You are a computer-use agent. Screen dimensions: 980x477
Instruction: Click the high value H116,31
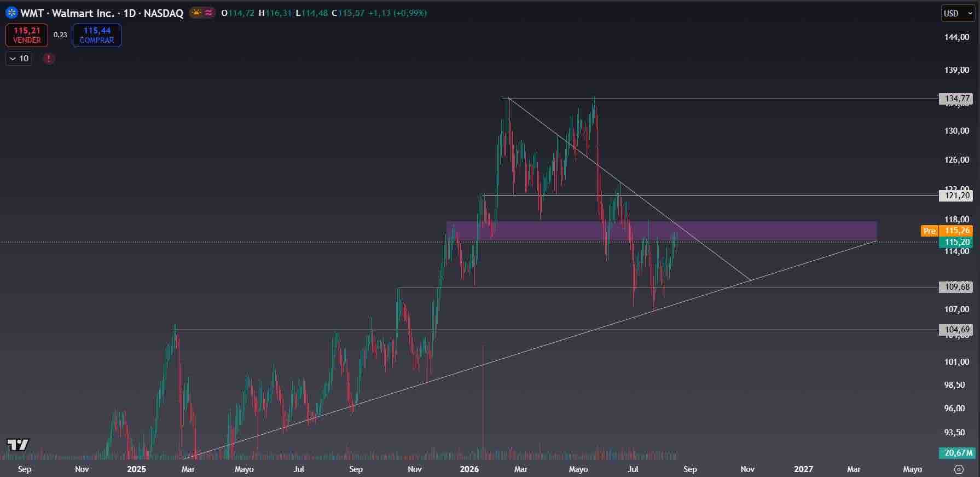pos(275,13)
